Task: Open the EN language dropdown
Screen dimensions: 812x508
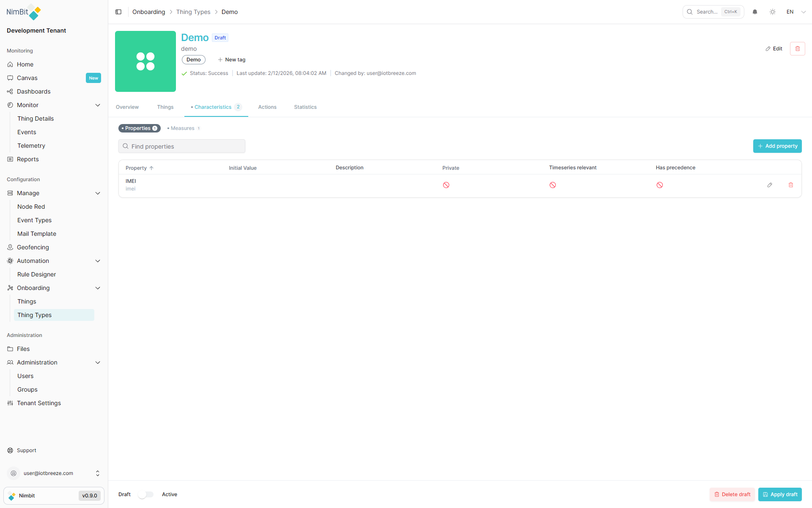Action: click(x=796, y=12)
